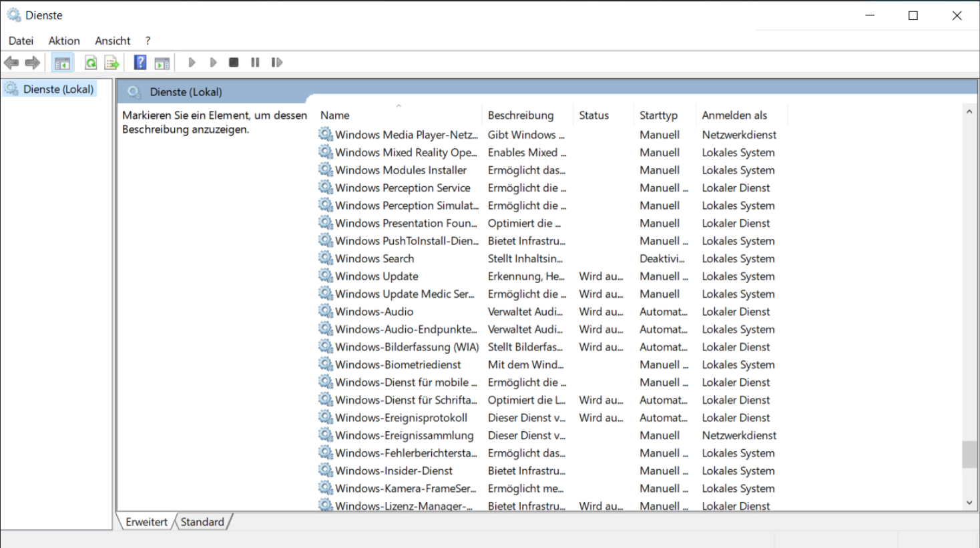Click Mit dem Wind... description text
980x548 pixels.
point(525,364)
